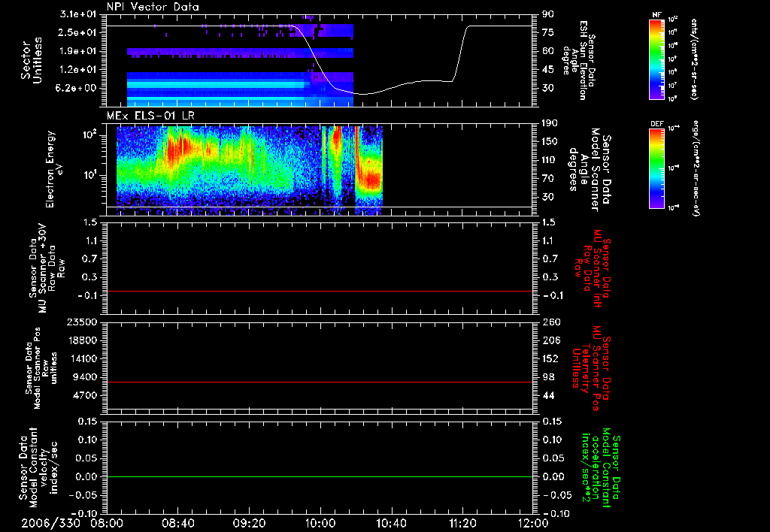Click the 18800 scanner position tick label
Image resolution: width=770 pixels, height=532 pixels.
[x=83, y=340]
